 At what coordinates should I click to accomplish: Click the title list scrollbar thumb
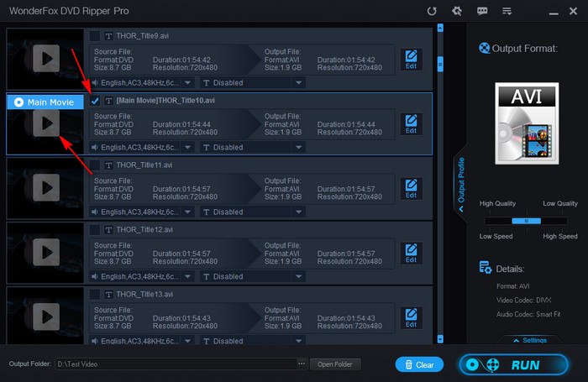click(440, 64)
